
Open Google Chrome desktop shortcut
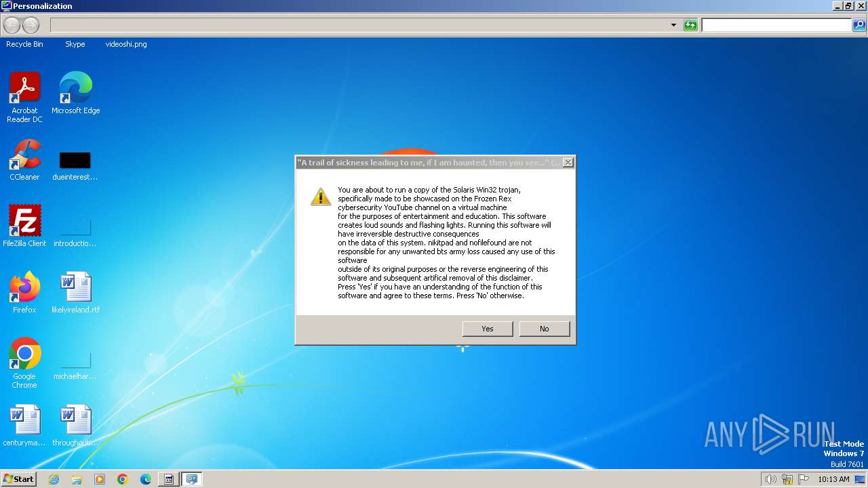pos(24,363)
